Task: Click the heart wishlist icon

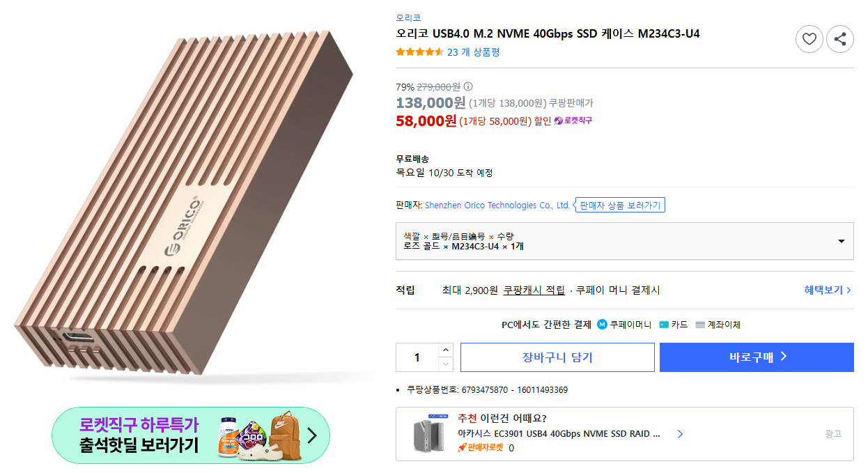Action: (x=809, y=39)
